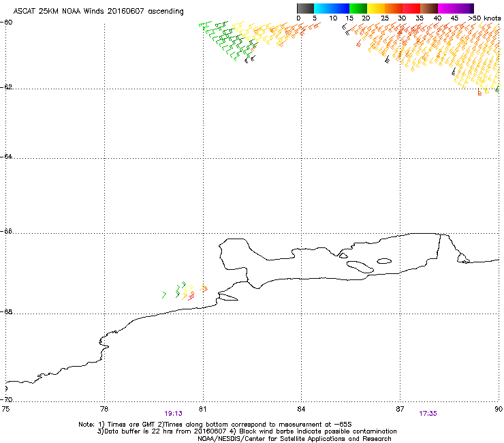
Task: Click the NOAA/NESDIS Center for Satellite Applications credit
Action: pyautogui.click(x=294, y=439)
